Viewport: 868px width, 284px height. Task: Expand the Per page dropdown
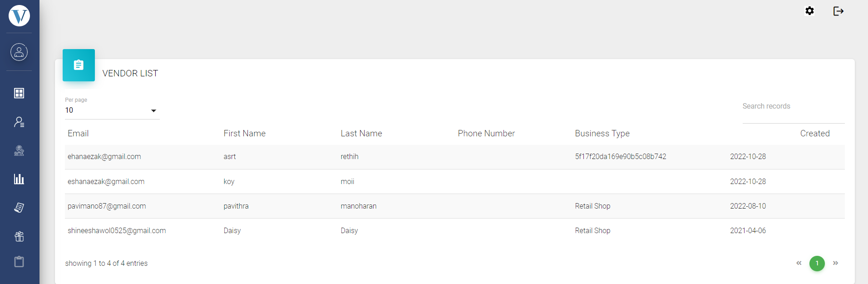coord(112,110)
